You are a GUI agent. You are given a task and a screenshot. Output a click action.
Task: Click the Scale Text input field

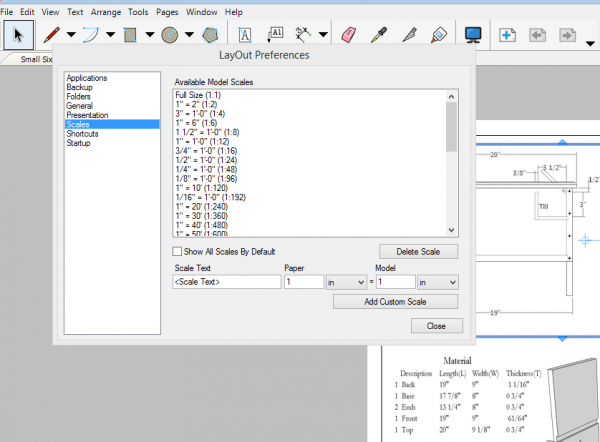click(x=227, y=282)
